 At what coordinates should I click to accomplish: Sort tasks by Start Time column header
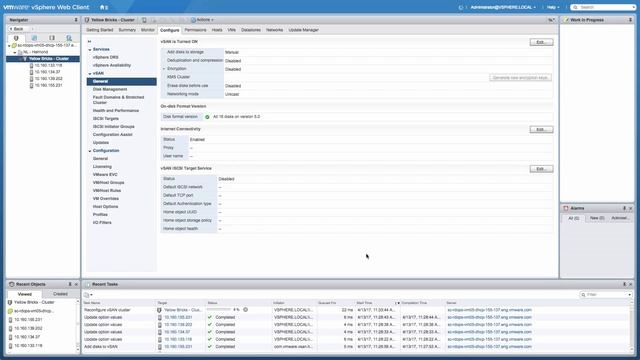(376, 303)
